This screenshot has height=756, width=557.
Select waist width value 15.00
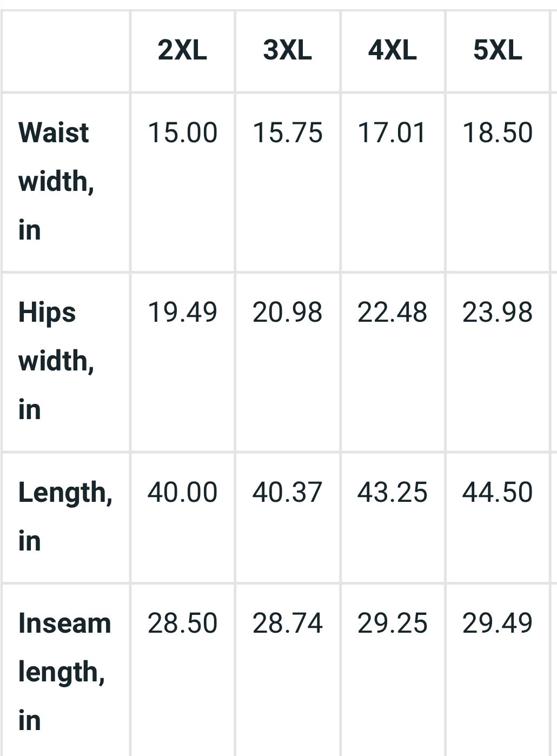coord(182,133)
